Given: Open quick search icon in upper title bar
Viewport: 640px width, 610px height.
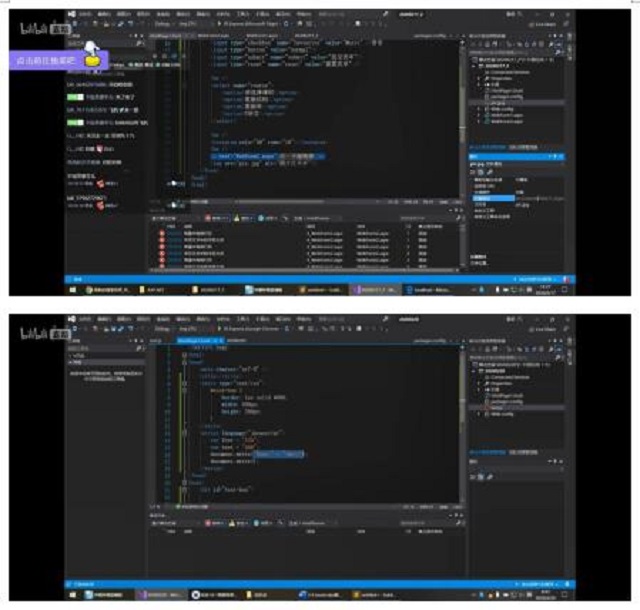Looking at the screenshot, I should [x=385, y=14].
